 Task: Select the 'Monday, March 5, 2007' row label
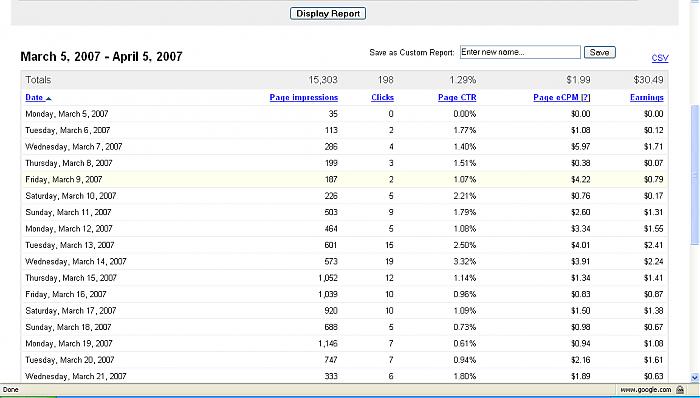[x=67, y=114]
